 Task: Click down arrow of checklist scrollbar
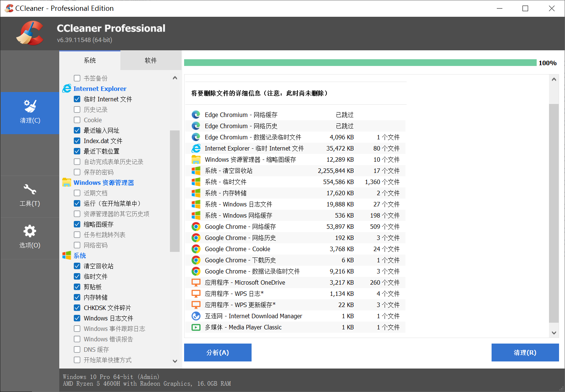click(175, 361)
